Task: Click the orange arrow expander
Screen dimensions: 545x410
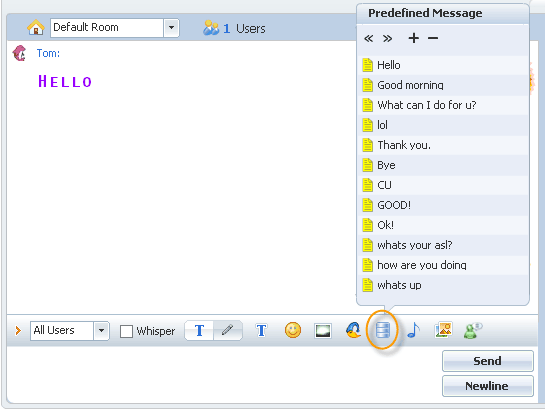Action: (x=18, y=330)
